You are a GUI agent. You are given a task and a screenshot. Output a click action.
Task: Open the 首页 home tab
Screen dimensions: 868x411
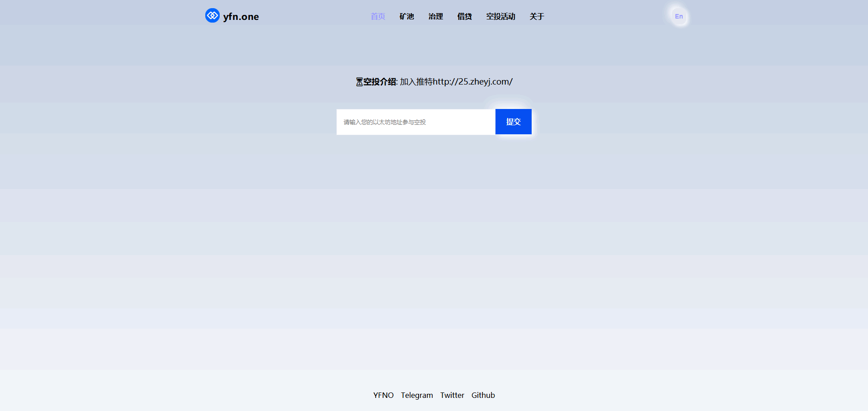point(377,17)
